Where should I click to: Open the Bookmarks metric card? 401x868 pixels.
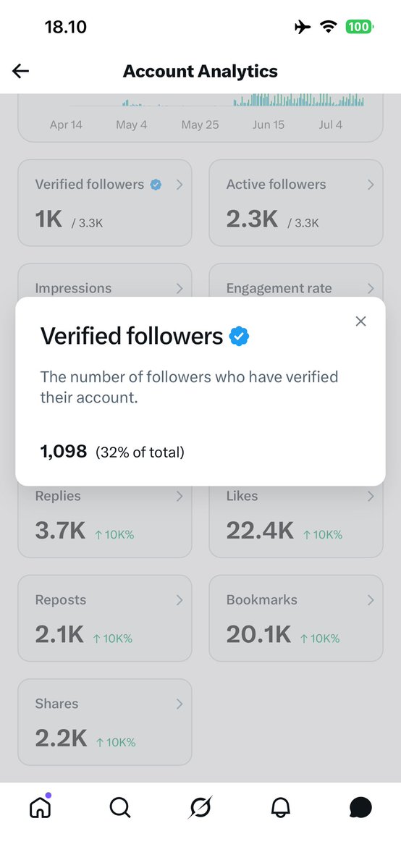coord(296,618)
